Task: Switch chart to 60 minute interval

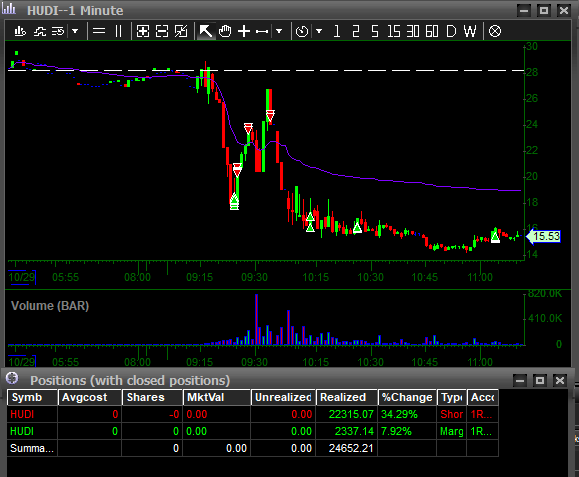Action: tap(432, 31)
